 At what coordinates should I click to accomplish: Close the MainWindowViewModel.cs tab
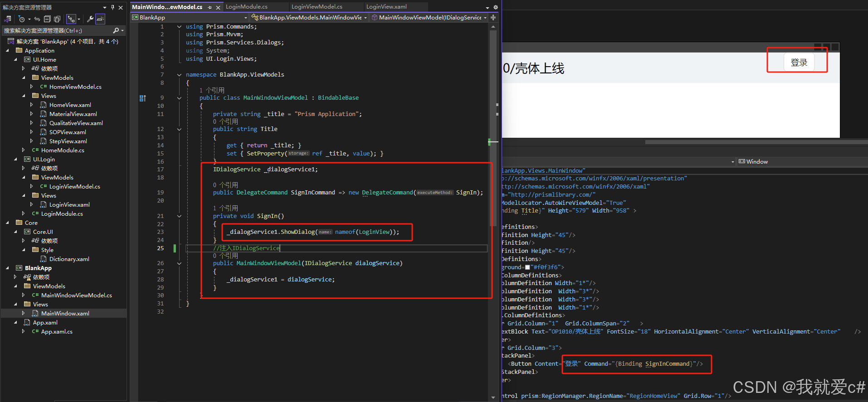pyautogui.click(x=218, y=7)
